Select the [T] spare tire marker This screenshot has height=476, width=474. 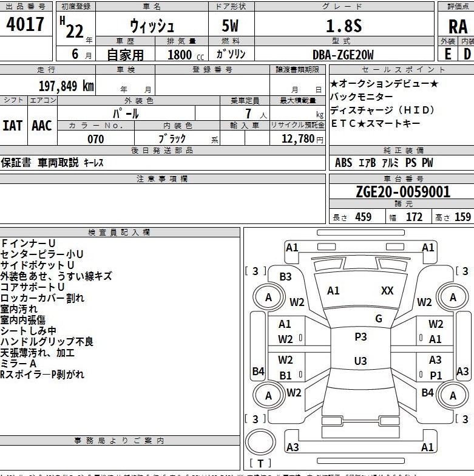click(260, 463)
